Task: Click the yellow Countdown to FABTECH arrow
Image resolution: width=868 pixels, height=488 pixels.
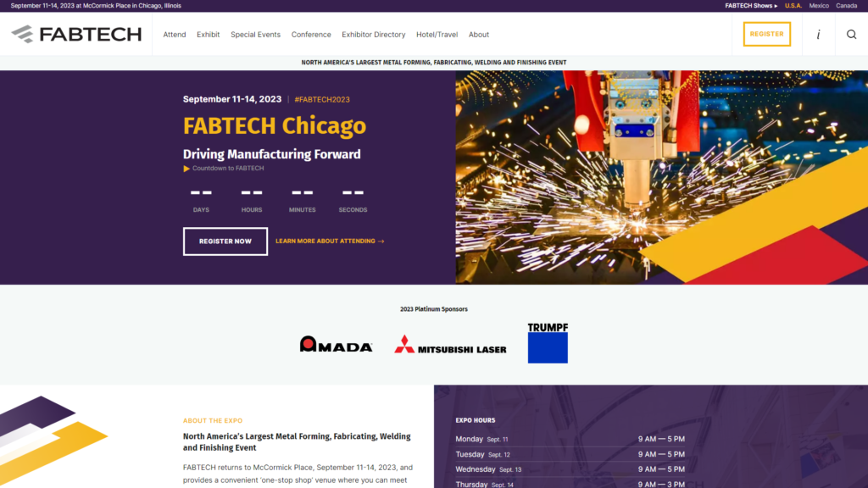Action: [186, 169]
